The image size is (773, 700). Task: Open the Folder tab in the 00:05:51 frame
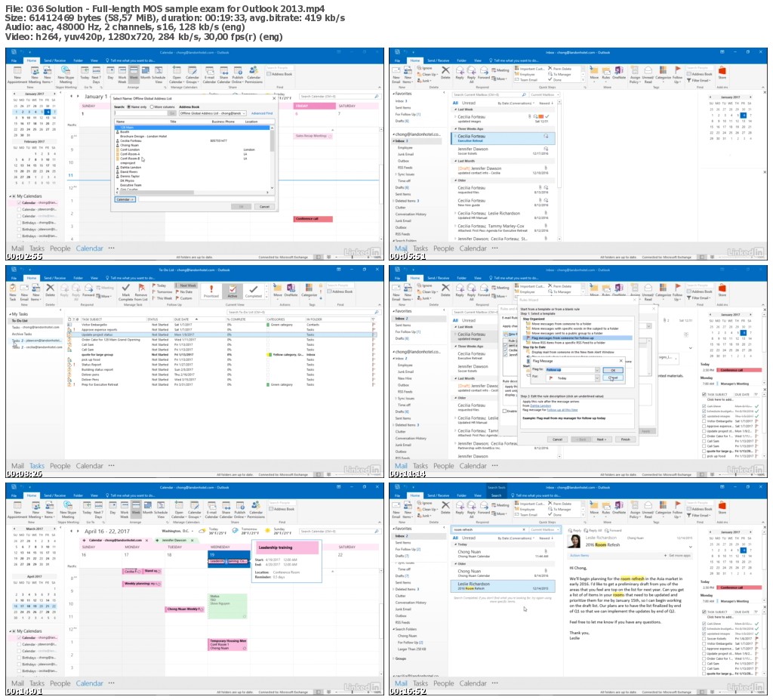[x=461, y=60]
